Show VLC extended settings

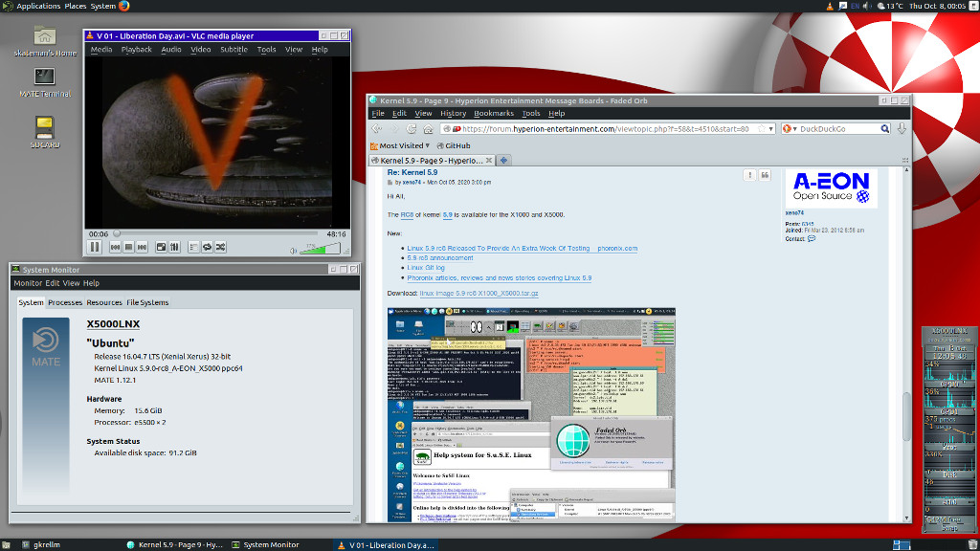(x=175, y=248)
